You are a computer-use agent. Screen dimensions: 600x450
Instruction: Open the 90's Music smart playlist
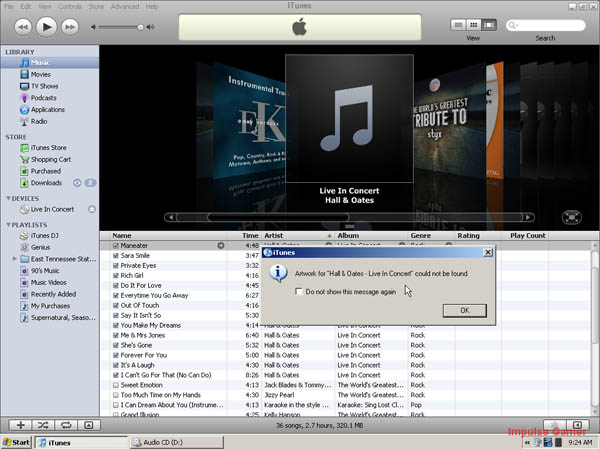[x=45, y=271]
